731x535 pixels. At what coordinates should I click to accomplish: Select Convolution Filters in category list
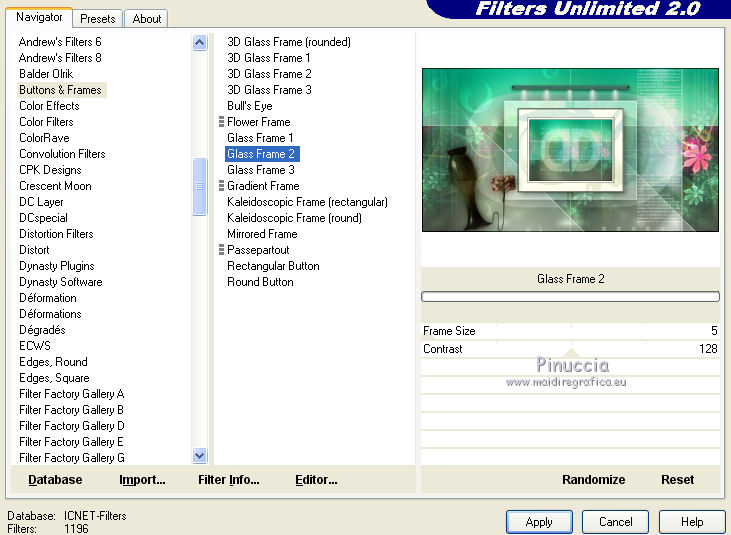(x=62, y=154)
